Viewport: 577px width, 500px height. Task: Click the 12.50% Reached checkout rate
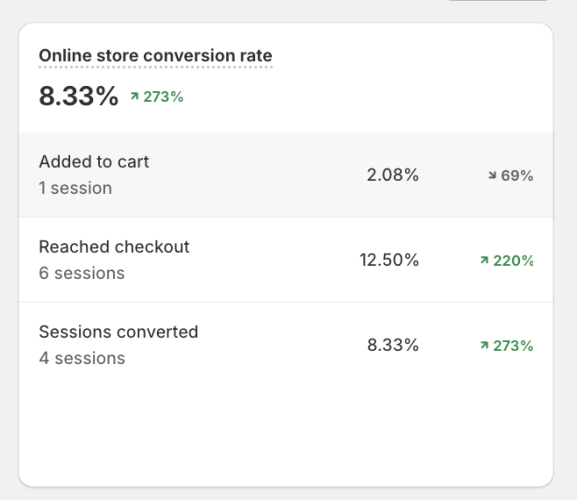[389, 260]
